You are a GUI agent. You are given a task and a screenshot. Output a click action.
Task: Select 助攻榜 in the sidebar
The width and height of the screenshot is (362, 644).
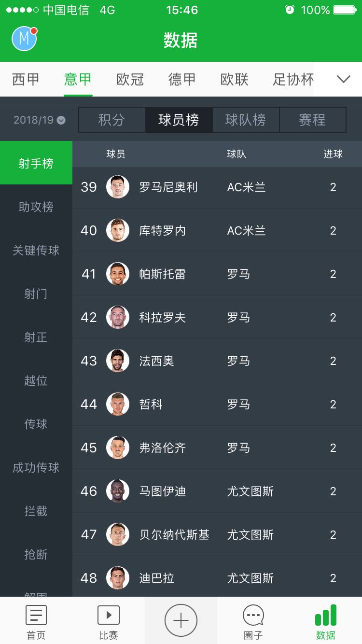[36, 207]
